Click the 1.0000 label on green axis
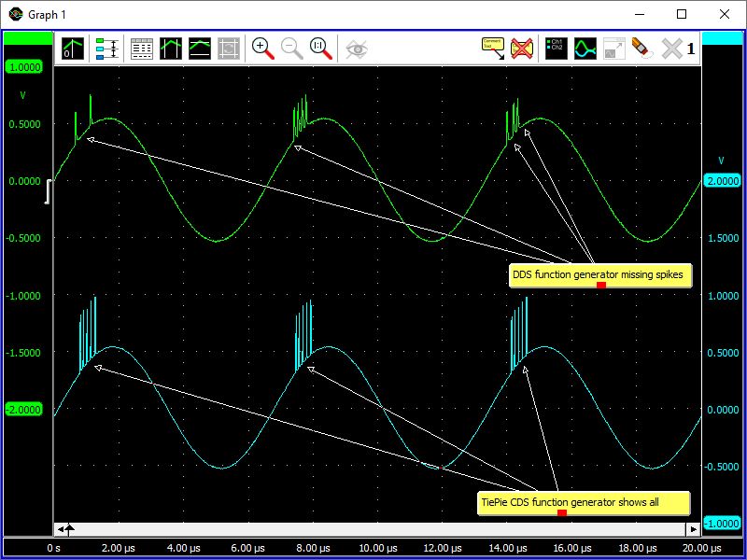The width and height of the screenshot is (747, 560). point(23,67)
